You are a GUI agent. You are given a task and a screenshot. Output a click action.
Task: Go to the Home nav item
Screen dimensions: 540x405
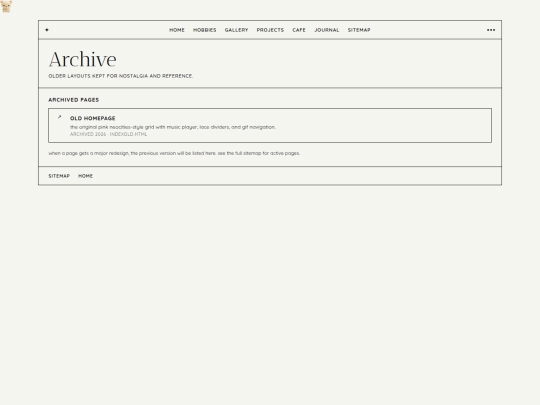coord(177,30)
